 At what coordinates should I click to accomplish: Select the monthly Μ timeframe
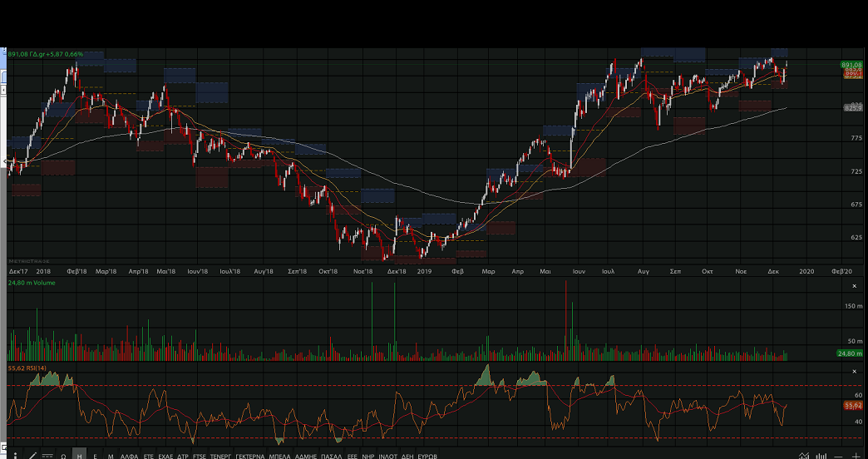(111, 456)
